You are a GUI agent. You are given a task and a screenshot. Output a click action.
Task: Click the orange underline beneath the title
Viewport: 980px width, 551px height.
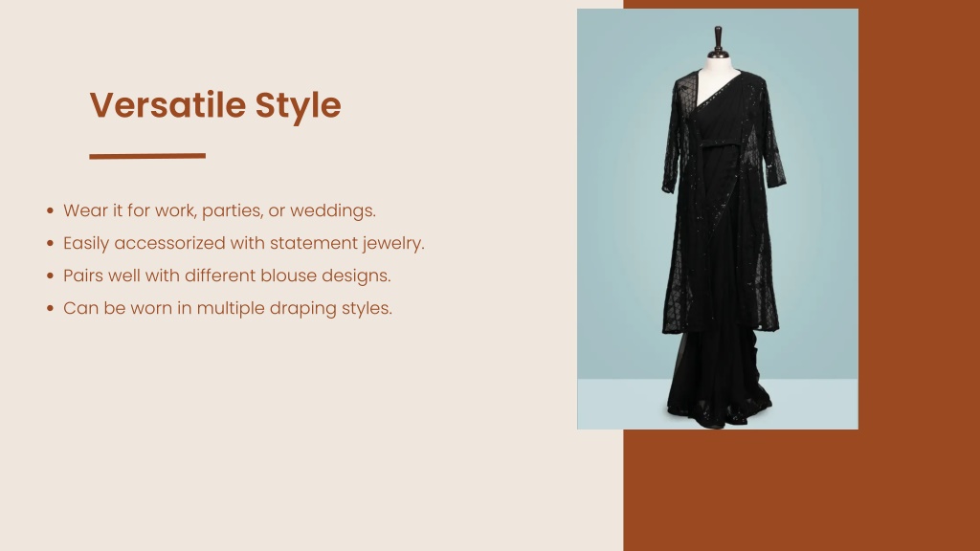click(147, 156)
